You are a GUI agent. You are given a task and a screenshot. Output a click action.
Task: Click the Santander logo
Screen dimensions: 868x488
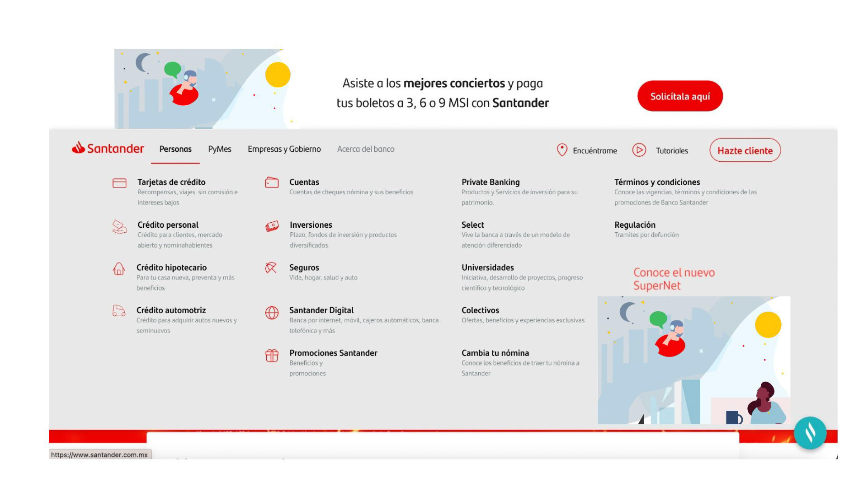coord(108,148)
